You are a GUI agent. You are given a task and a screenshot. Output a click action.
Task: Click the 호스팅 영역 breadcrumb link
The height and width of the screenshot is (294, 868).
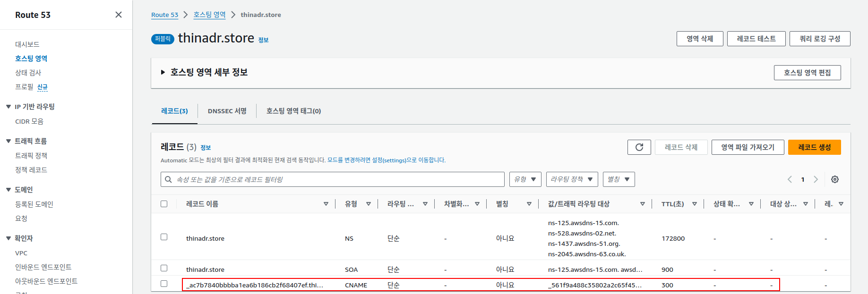click(209, 15)
